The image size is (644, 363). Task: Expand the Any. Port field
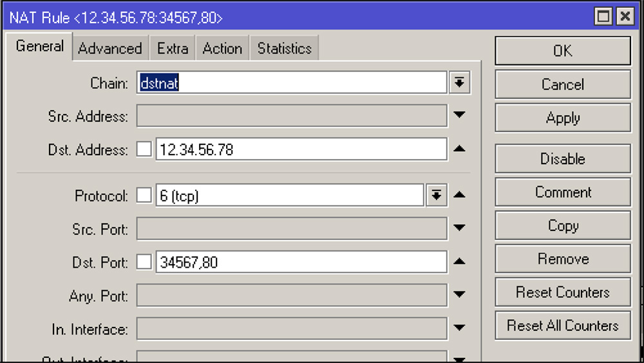coord(459,295)
